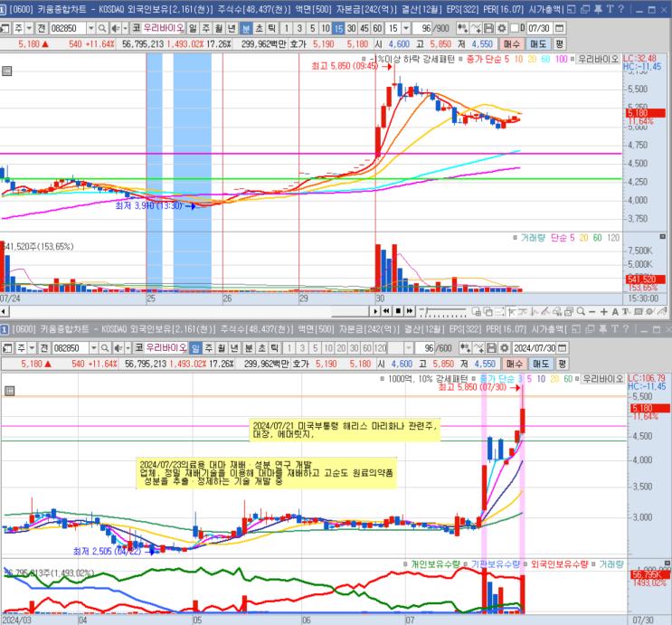Screen dimensions: 672x625
Task: Click the help question mark in the top title bar
Action: pos(621,9)
